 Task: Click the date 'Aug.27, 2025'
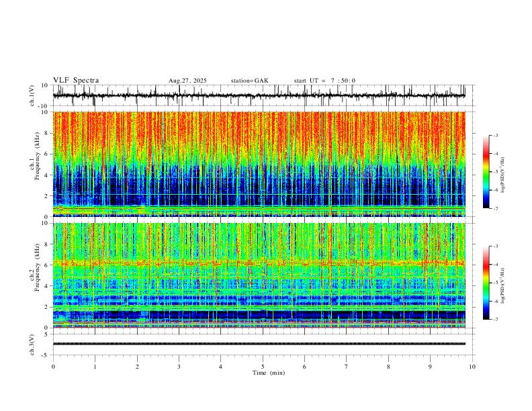187,81
